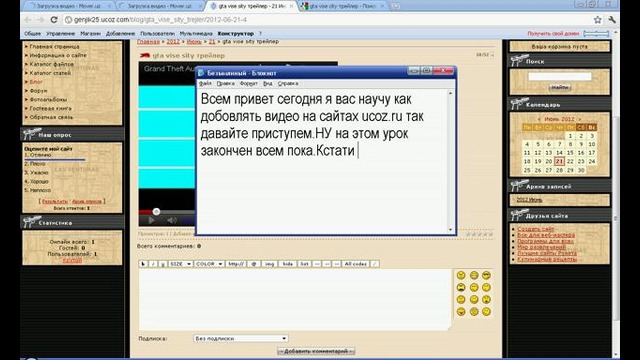Screen dimensions: 640x360
Task: Go to next month in the calendar
Action: point(579,119)
